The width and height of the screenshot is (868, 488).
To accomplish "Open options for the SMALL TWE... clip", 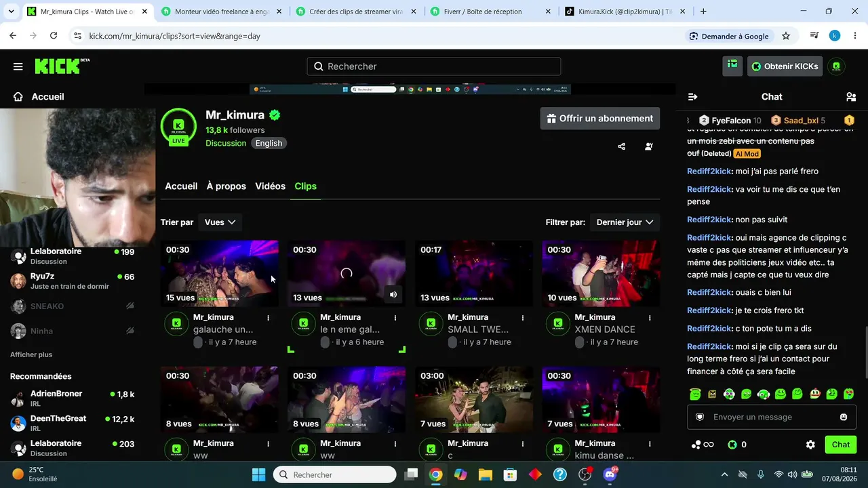I will (523, 318).
